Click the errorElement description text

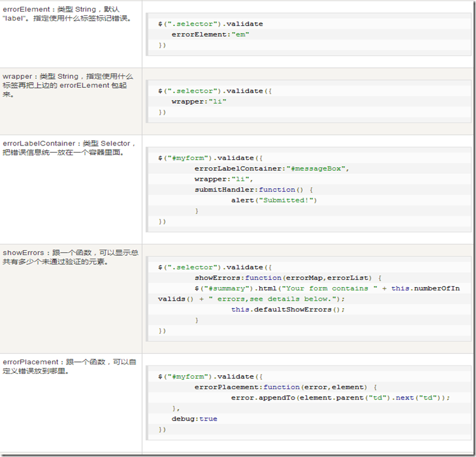pyautogui.click(x=67, y=14)
